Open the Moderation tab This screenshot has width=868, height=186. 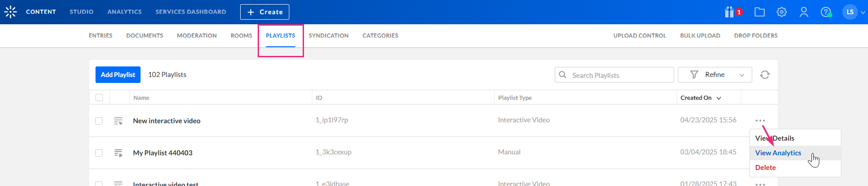click(x=197, y=36)
